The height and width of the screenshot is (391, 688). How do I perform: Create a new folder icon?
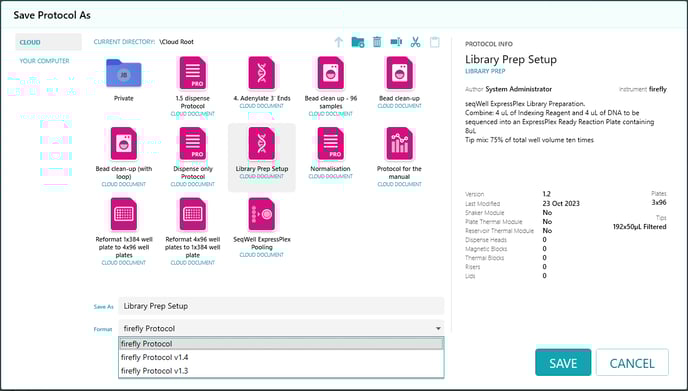[x=358, y=42]
